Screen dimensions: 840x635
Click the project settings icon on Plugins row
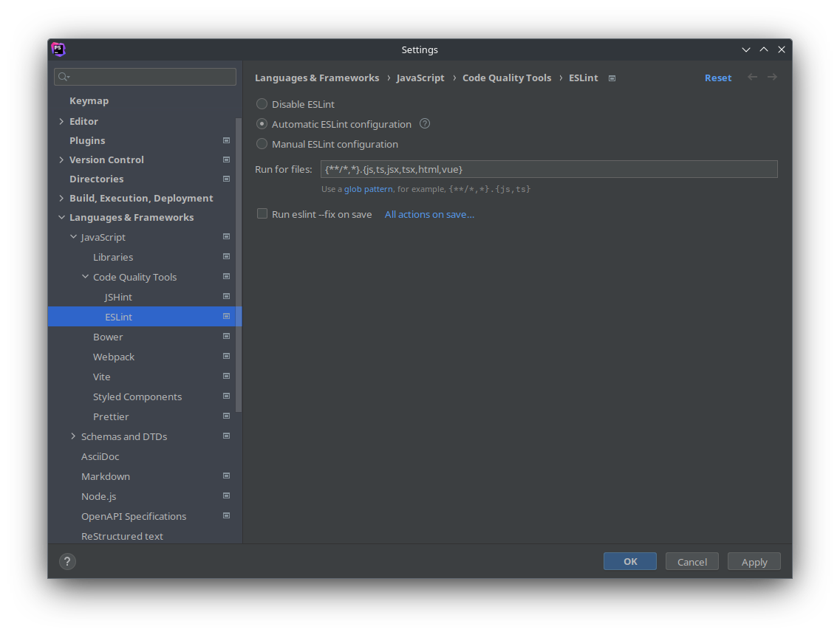[226, 140]
